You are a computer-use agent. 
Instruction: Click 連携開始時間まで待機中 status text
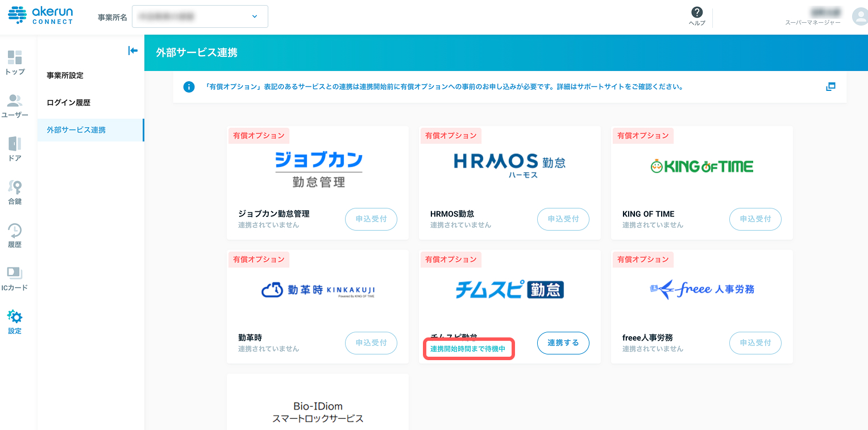(468, 349)
